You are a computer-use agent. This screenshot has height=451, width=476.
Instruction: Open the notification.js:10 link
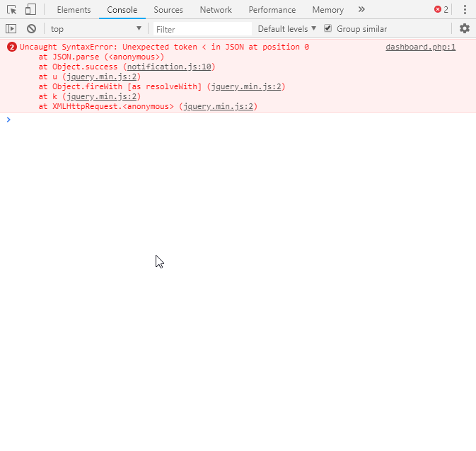[x=169, y=67]
